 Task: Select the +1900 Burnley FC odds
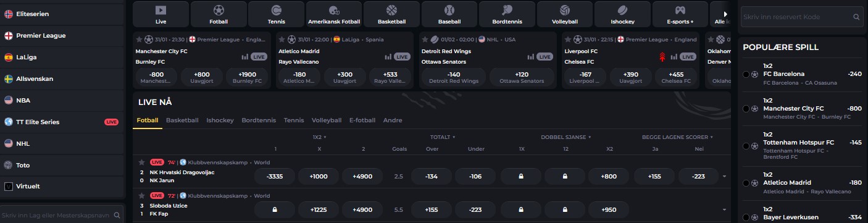[247, 77]
